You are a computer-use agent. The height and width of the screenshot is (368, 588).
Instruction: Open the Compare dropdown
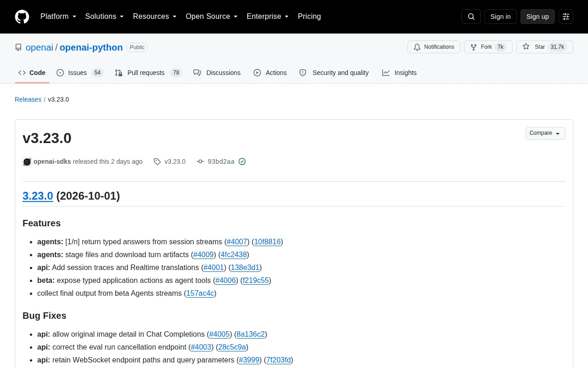(545, 133)
